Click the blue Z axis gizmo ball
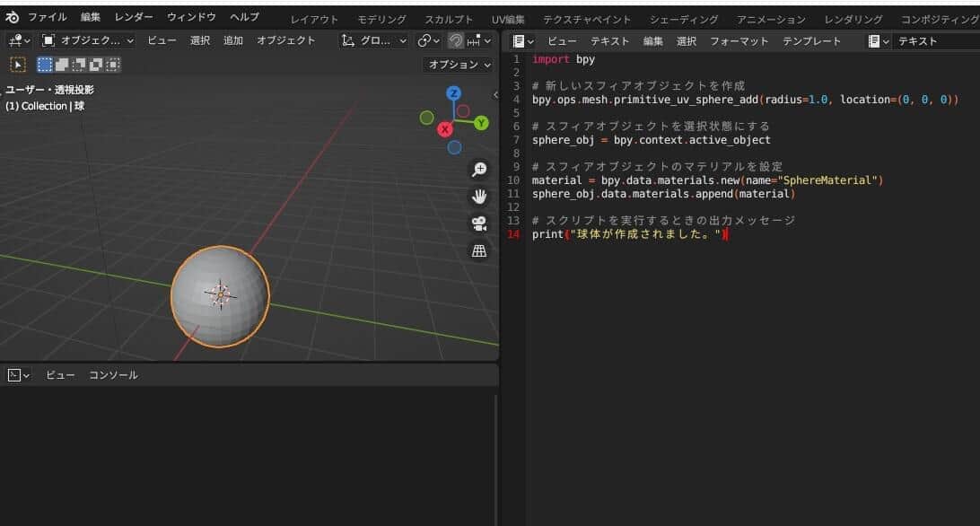The width and height of the screenshot is (980, 526). [x=454, y=93]
